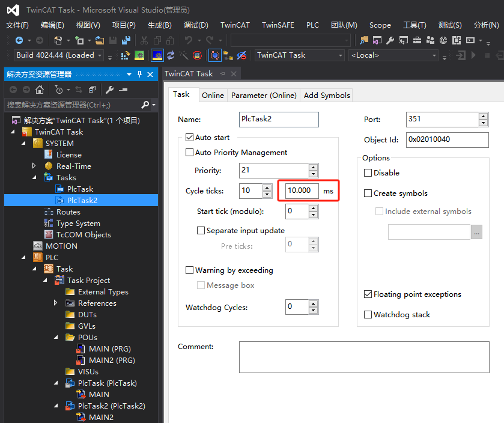Enable Auto Priority Management checkbox
The image size is (504, 423).
pyautogui.click(x=189, y=153)
